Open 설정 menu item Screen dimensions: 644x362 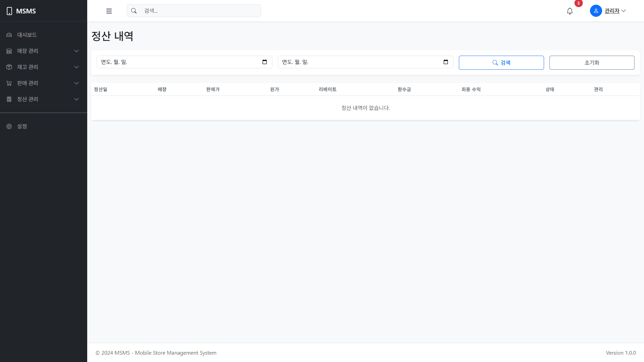(x=22, y=126)
